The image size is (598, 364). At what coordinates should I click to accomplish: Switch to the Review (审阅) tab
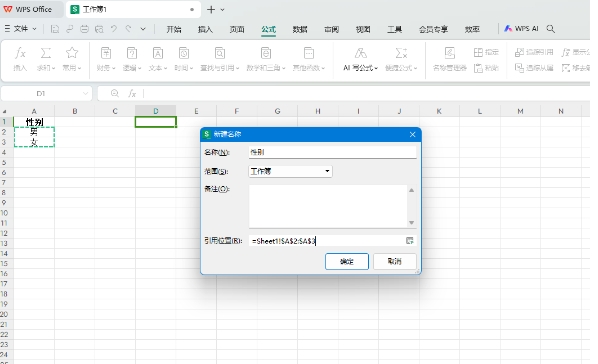(331, 29)
